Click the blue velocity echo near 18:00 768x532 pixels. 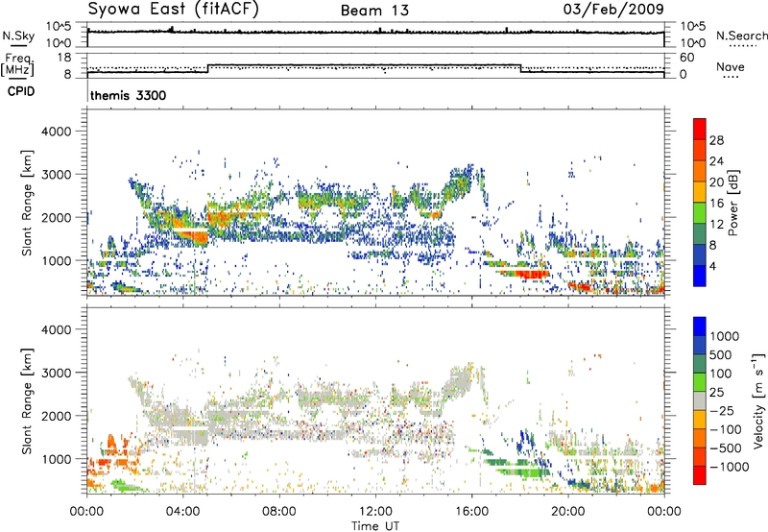click(525, 440)
